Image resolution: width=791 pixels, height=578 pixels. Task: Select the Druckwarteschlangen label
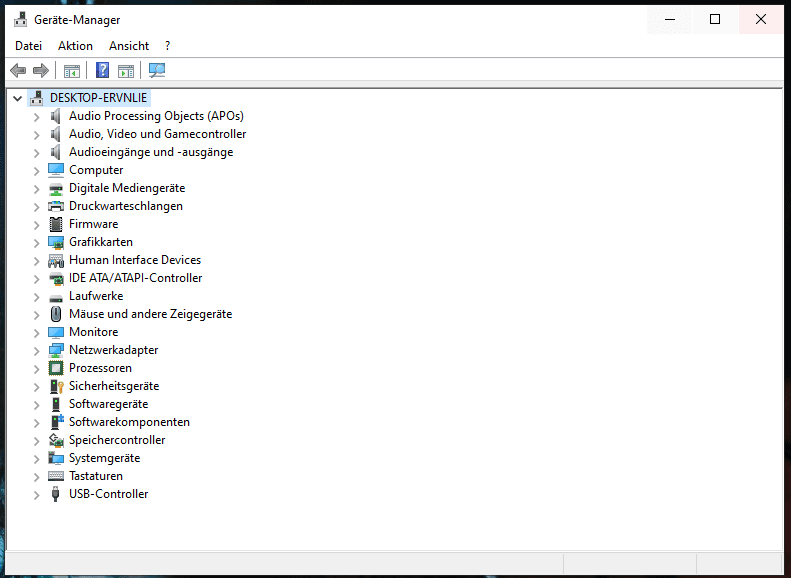pos(126,206)
